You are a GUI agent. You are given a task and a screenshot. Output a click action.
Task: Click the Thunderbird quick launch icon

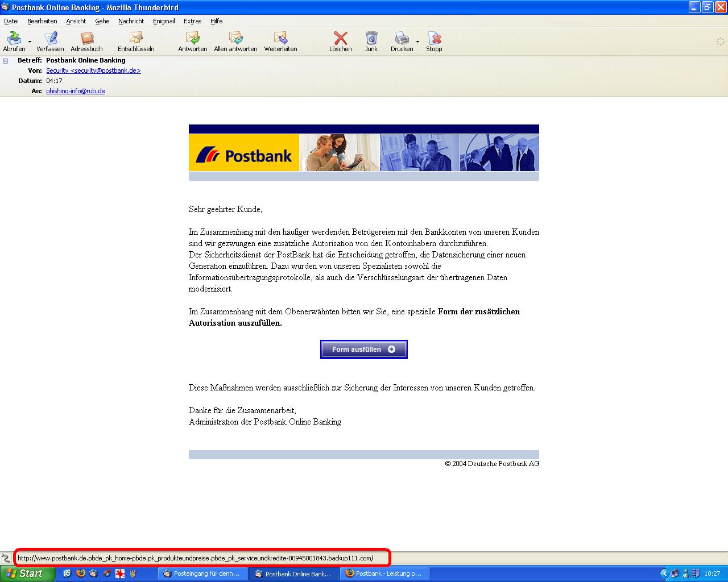(x=93, y=573)
